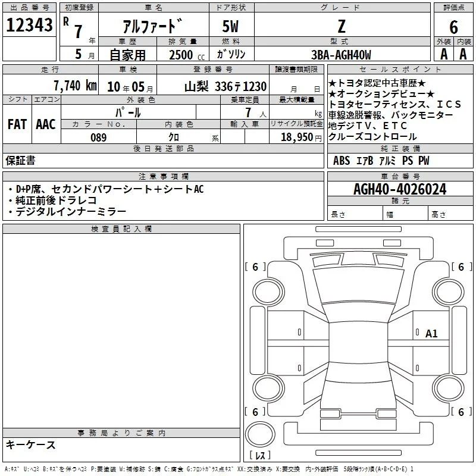Click the door shape value 5W
The image size is (476, 476).
(x=231, y=26)
